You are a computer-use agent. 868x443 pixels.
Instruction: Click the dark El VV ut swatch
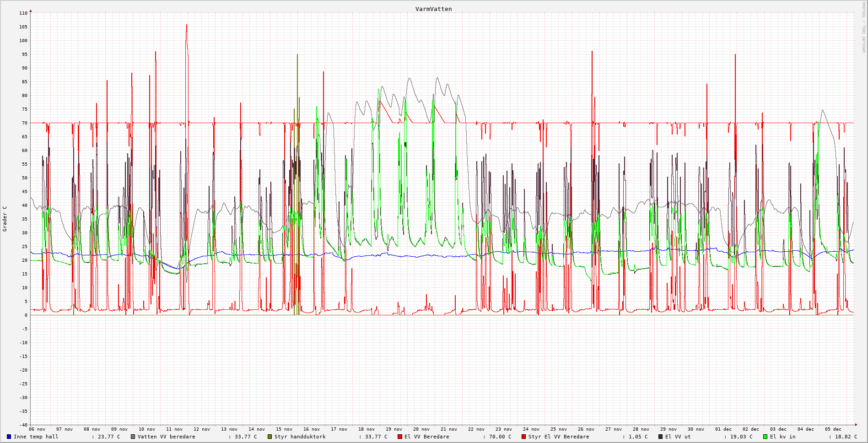pyautogui.click(x=661, y=437)
